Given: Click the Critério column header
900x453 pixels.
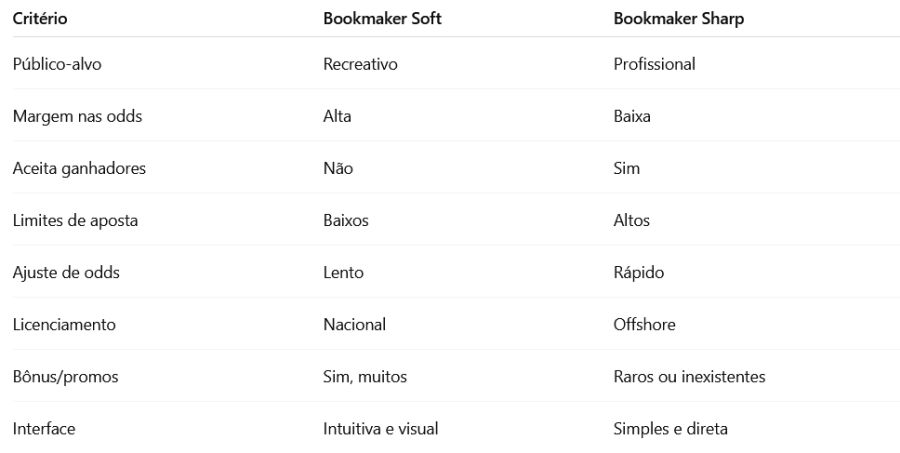Looking at the screenshot, I should click(x=40, y=18).
